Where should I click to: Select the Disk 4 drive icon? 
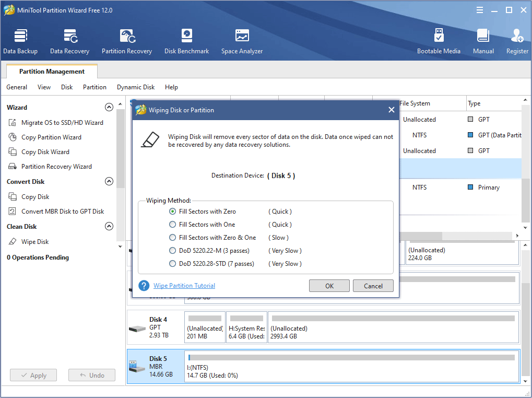point(137,329)
